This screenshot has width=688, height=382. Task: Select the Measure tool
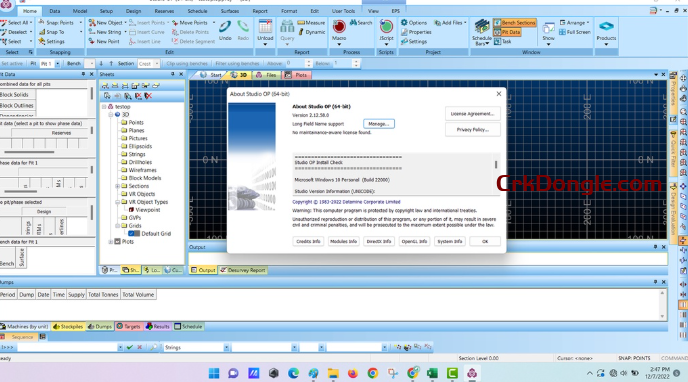311,22
